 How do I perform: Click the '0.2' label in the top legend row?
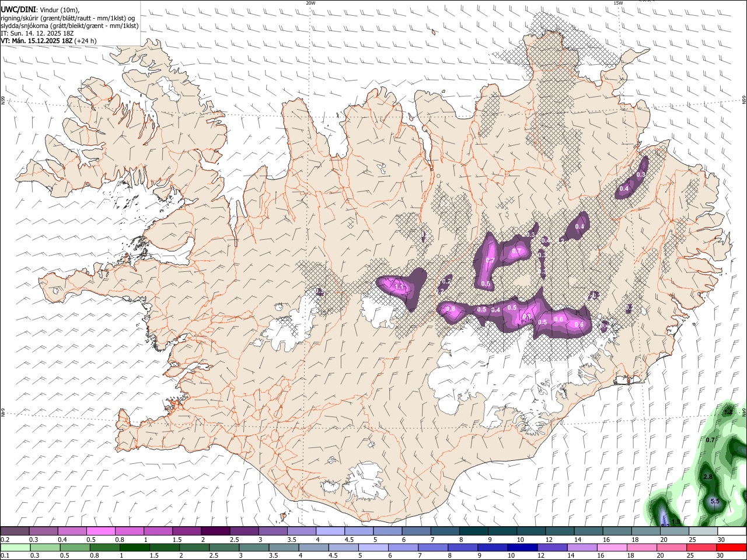5,540
